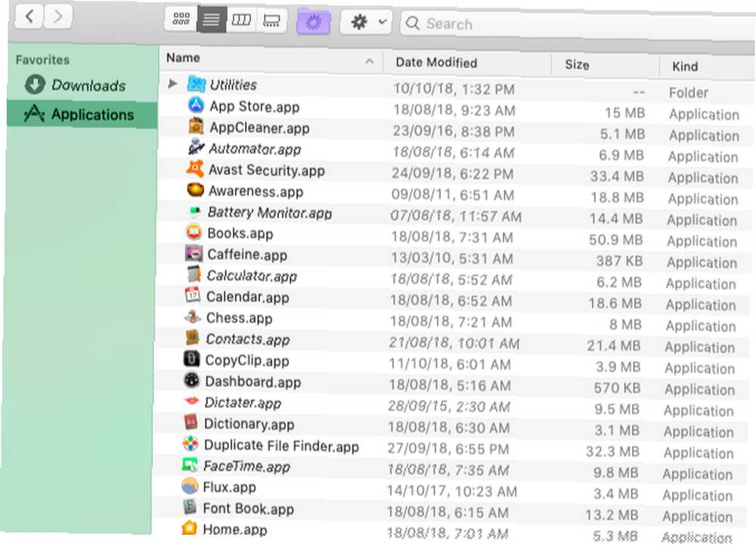Click the size value 570 KB
The image size is (756, 547).
617,388
